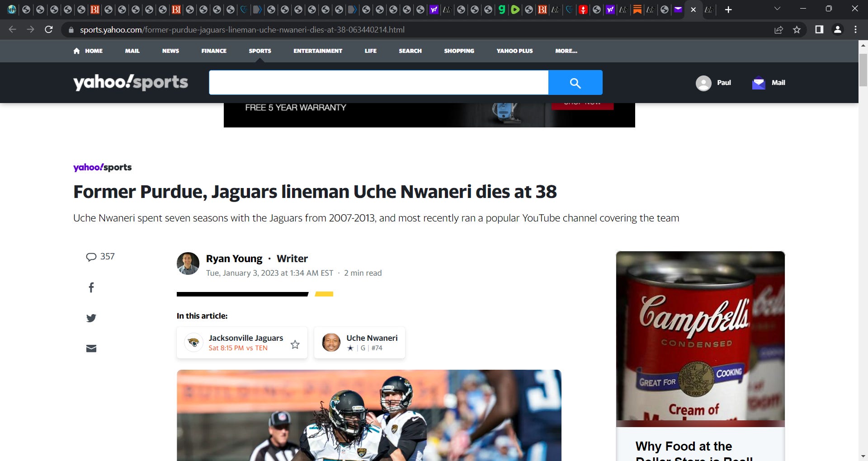Bookmark this page with star icon
This screenshot has width=868, height=461.
click(x=797, y=30)
